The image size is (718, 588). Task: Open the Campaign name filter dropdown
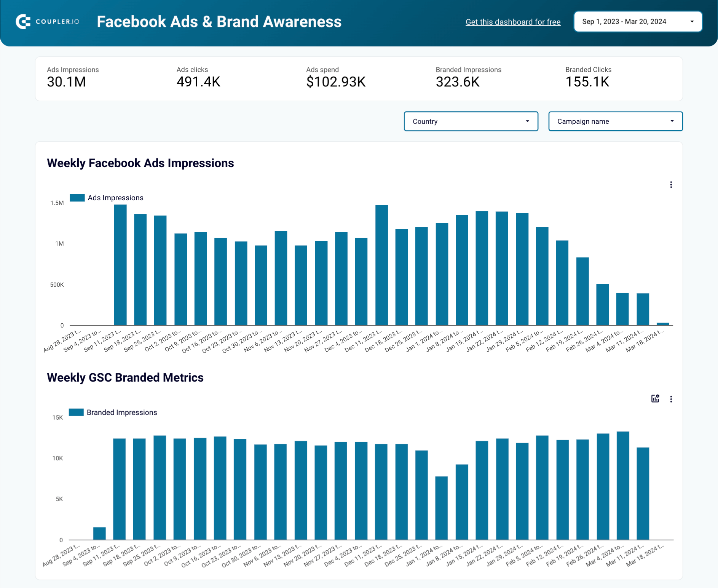pyautogui.click(x=615, y=121)
